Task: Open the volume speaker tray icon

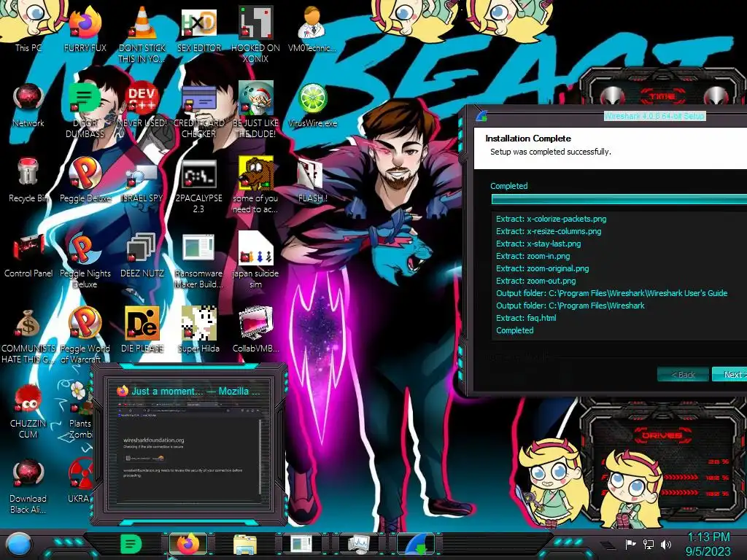Action: click(666, 544)
